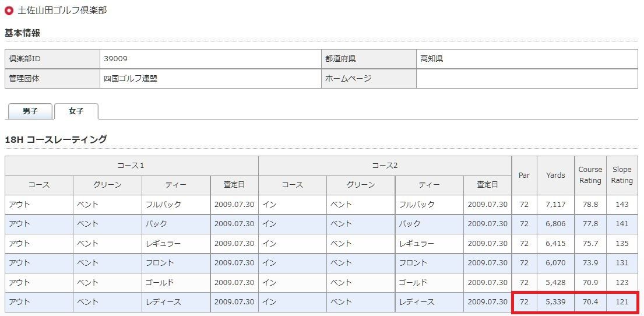This screenshot has width=644, height=316.
Task: Click the ホームページ label cell
Action: [369, 79]
